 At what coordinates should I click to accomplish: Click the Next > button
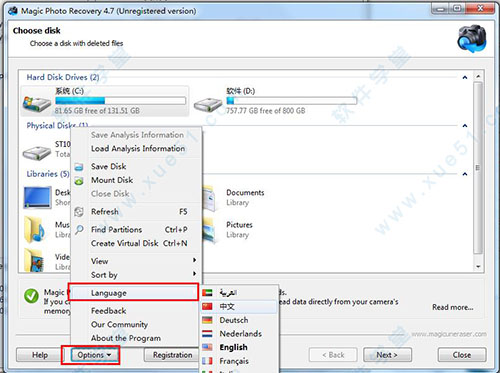(x=387, y=355)
